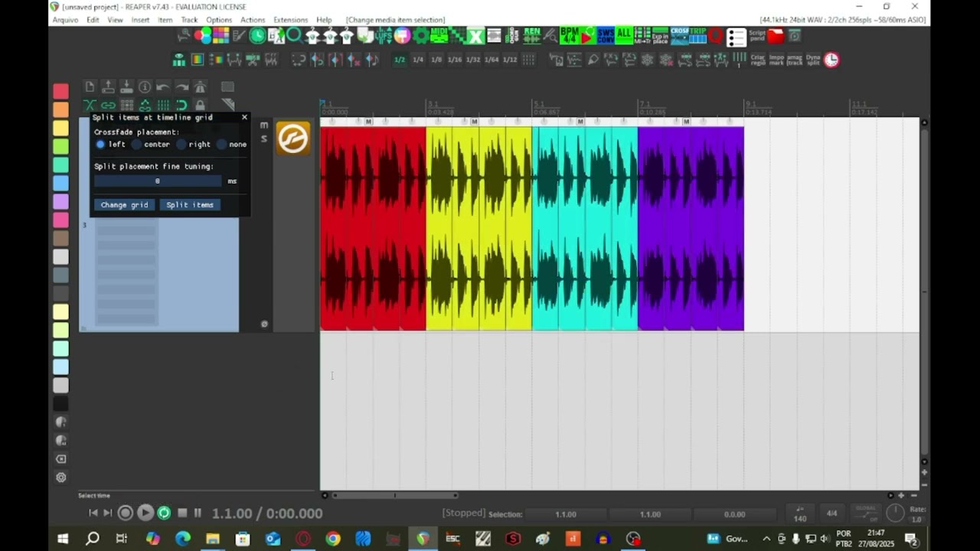Click the redo arrow icon

click(x=181, y=86)
